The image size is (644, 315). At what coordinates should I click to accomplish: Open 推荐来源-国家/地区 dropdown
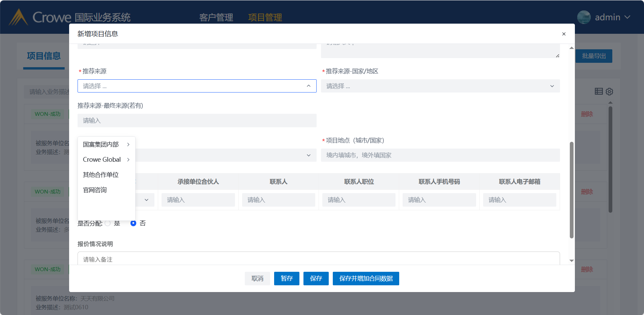(x=440, y=86)
